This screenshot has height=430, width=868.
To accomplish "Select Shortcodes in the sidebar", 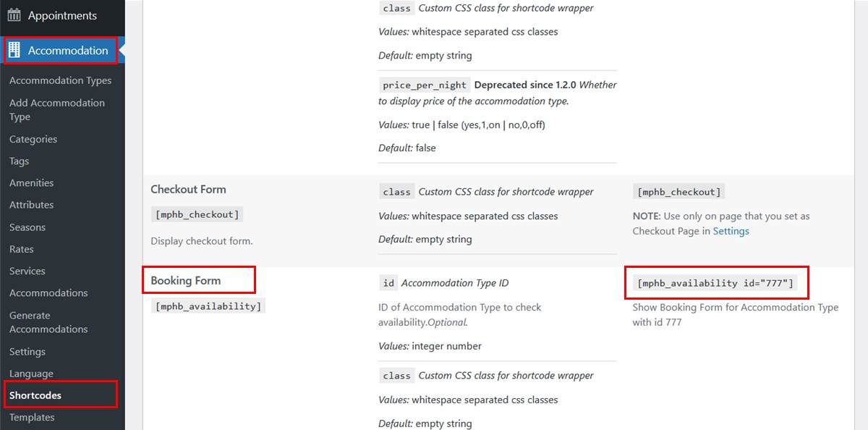I will click(x=33, y=395).
